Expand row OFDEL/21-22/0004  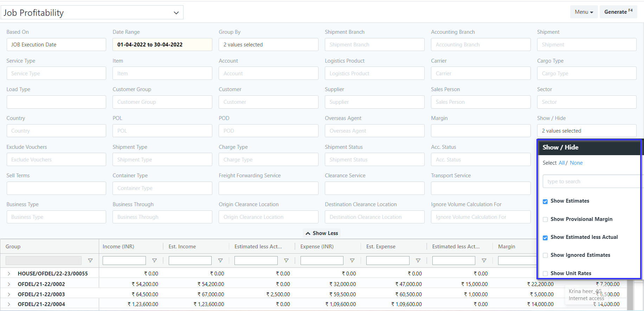(9, 304)
